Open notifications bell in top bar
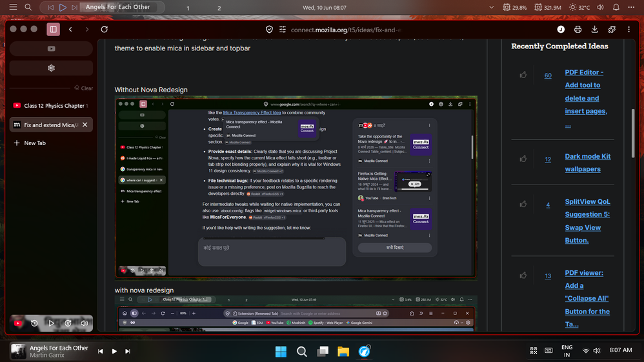Image resolution: width=644 pixels, height=362 pixels. [x=616, y=7]
